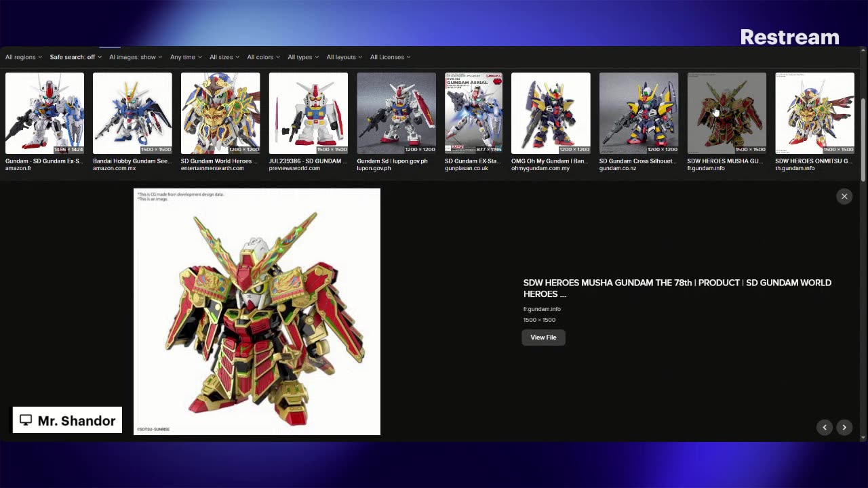This screenshot has width=868, height=488.
Task: Open the entertainmentearth.com source link
Action: pos(212,168)
